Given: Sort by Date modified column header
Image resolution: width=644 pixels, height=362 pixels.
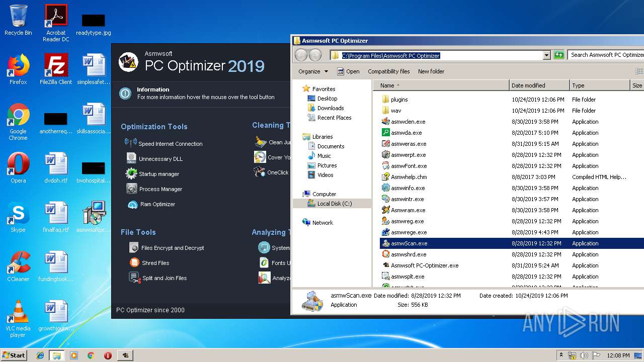Looking at the screenshot, I should pos(539,85).
